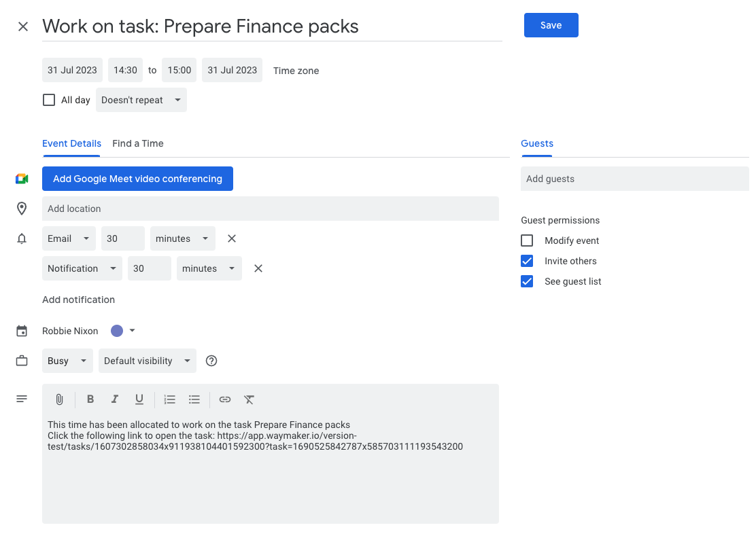
Task: Open the Doesn't repeat dropdown
Action: [x=141, y=100]
